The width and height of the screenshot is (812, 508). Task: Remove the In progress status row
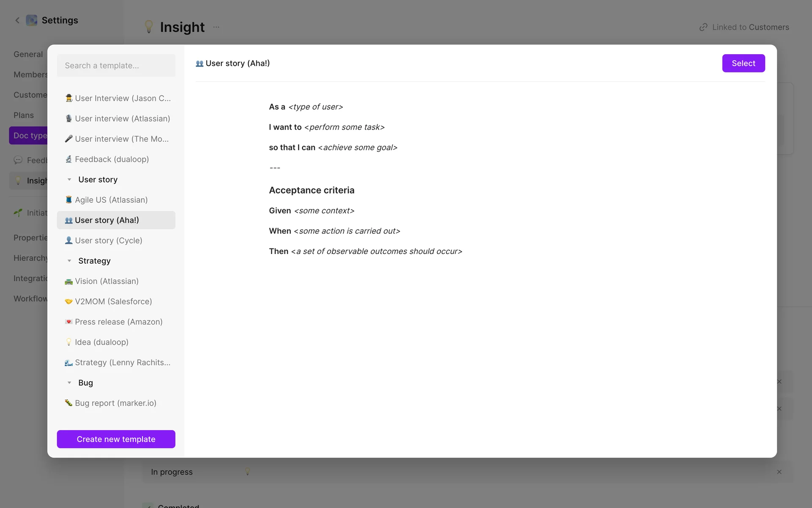[779, 472]
